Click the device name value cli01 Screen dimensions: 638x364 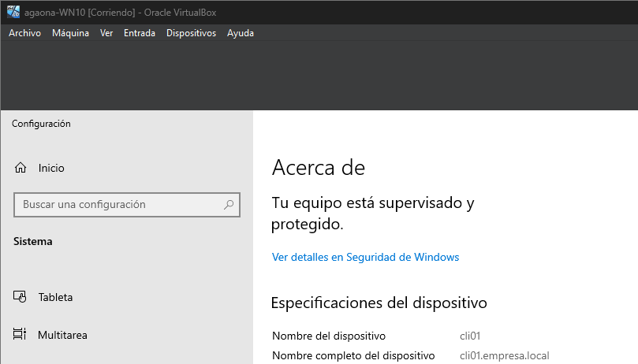point(471,336)
